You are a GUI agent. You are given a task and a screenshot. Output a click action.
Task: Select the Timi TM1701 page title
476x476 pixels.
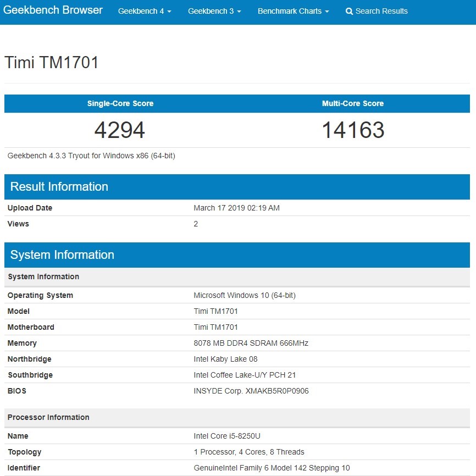(x=52, y=63)
